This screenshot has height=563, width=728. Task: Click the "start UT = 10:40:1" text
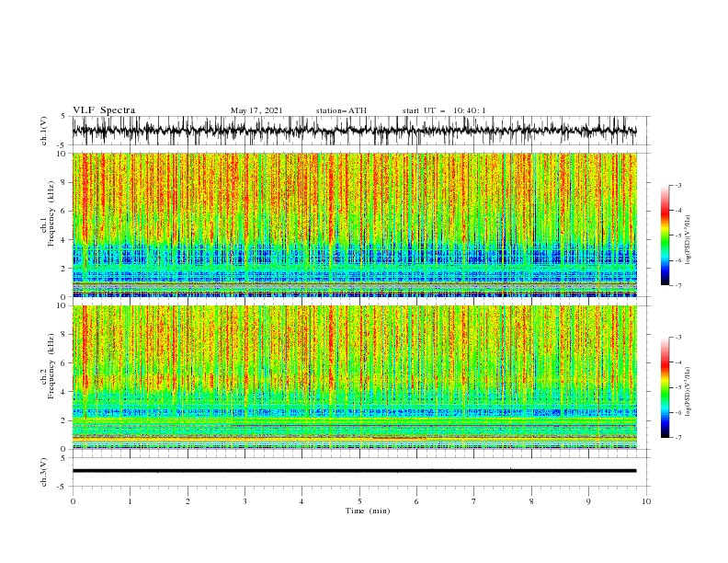444,110
